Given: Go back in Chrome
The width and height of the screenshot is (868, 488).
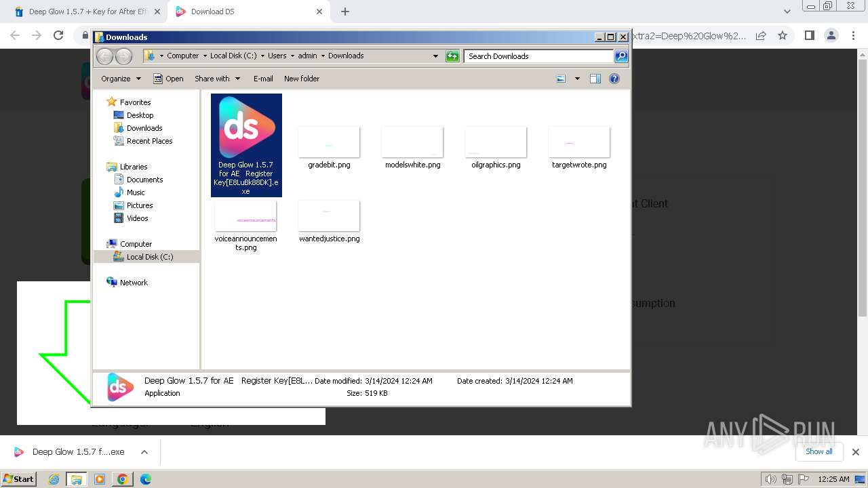Looking at the screenshot, I should pyautogui.click(x=15, y=35).
